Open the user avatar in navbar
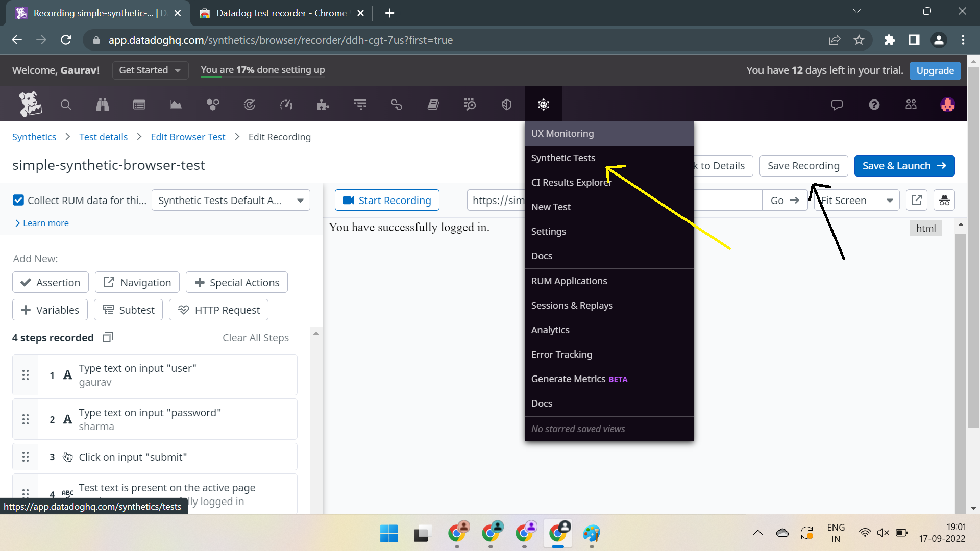The height and width of the screenshot is (551, 980). pos(948,105)
